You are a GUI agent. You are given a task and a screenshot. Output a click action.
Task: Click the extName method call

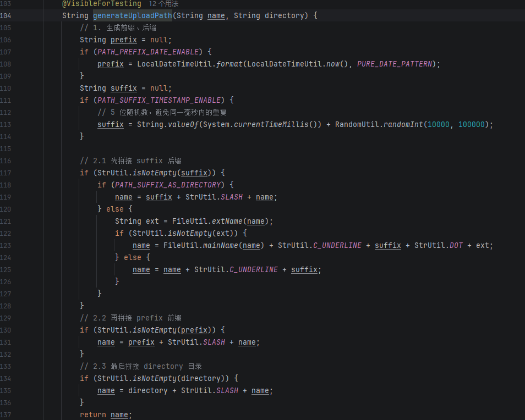pyautogui.click(x=227, y=221)
